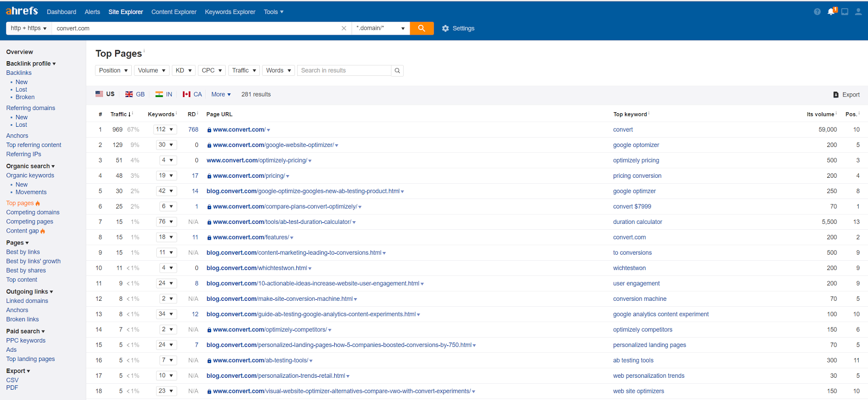Switch to Keywords Explorer
The height and width of the screenshot is (400, 868).
click(230, 12)
